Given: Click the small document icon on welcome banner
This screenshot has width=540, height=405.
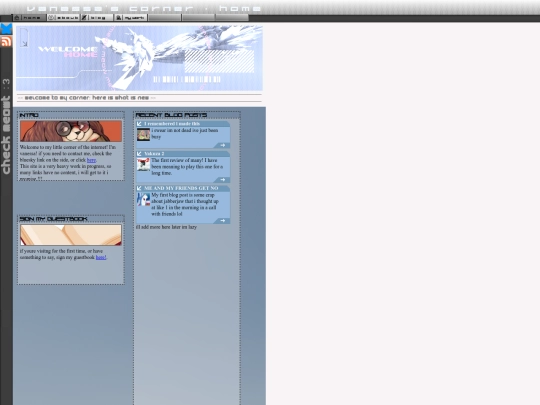Looking at the screenshot, I should [x=24, y=37].
